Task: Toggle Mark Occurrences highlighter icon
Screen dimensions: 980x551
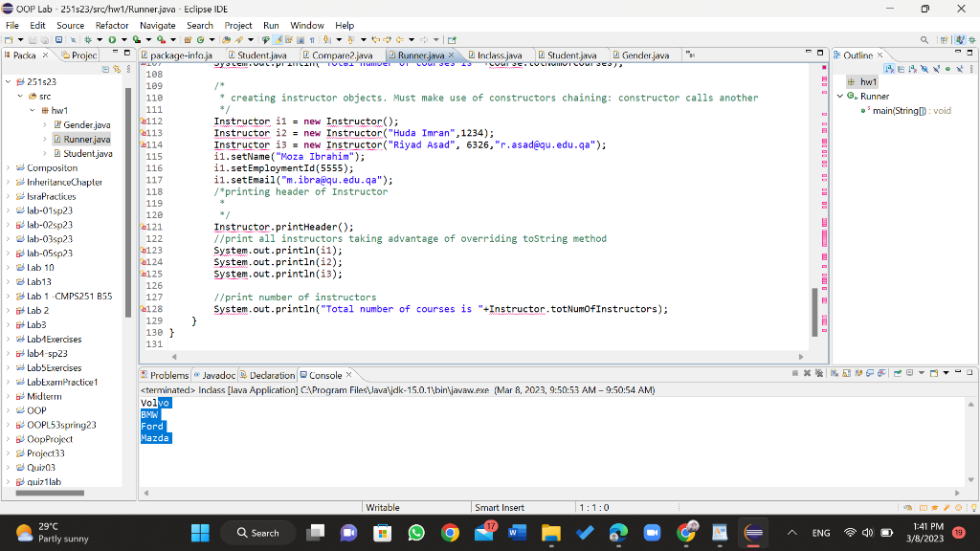Action: pyautogui.click(x=278, y=40)
